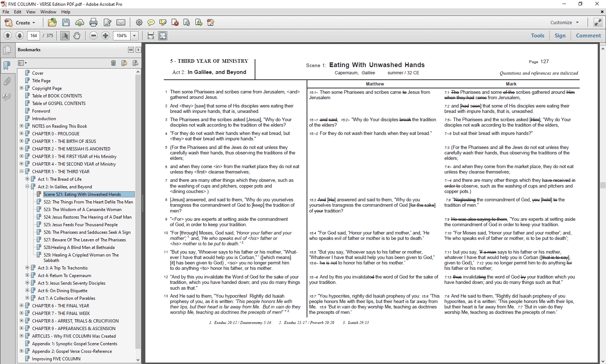Open the Tools pane

pyautogui.click(x=537, y=35)
